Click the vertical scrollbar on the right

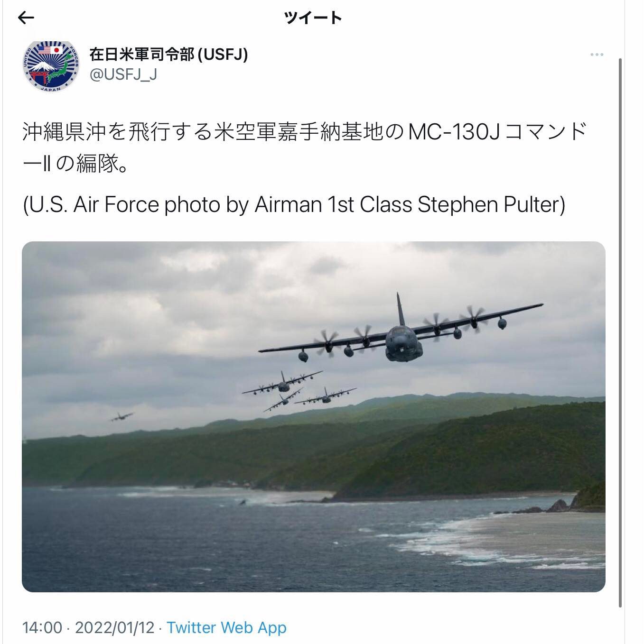pos(620,332)
